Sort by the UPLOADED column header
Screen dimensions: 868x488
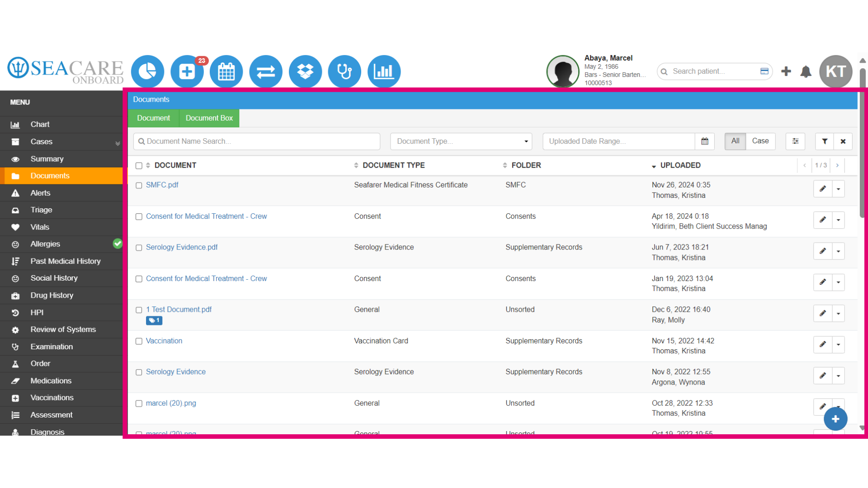click(680, 165)
